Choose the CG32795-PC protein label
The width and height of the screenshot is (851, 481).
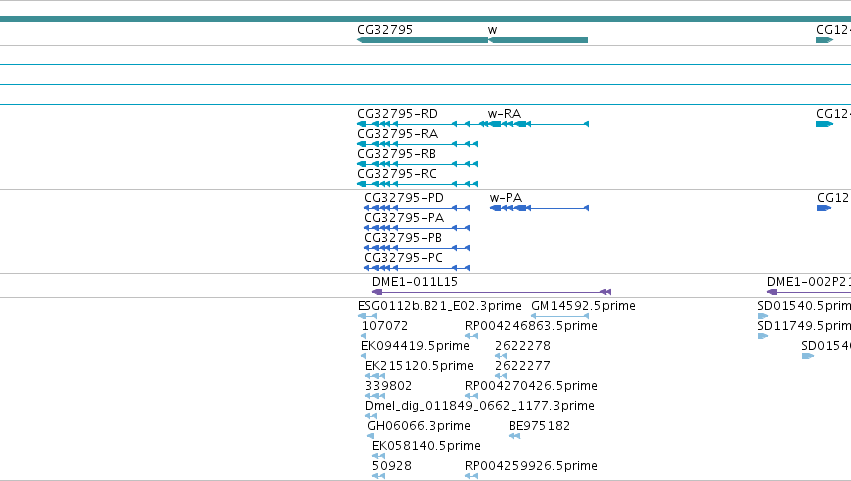(403, 258)
